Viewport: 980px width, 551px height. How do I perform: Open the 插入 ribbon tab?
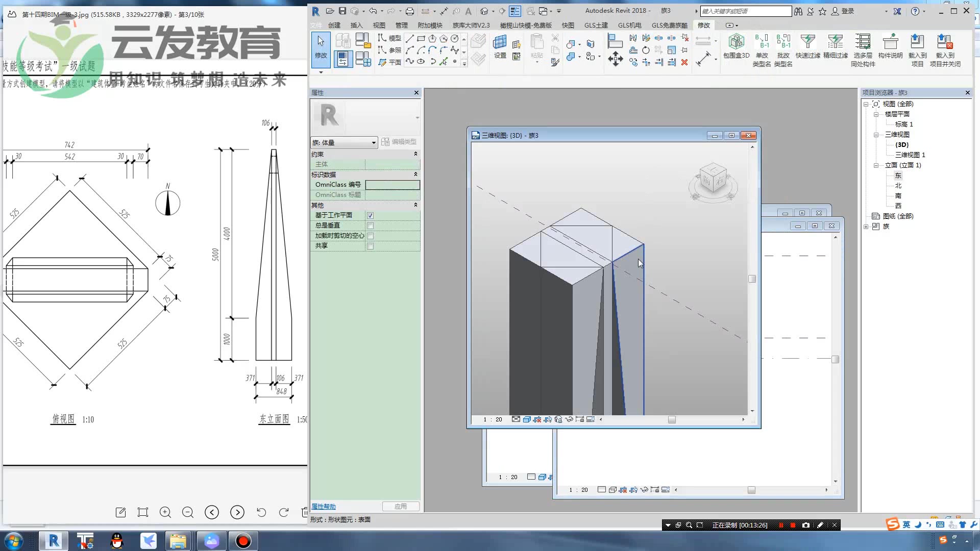pyautogui.click(x=356, y=25)
